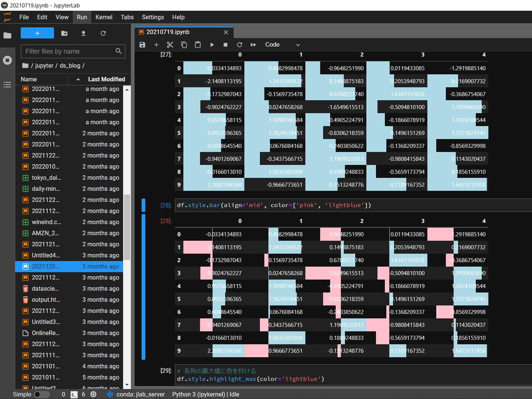Open the Settings menu

pyautogui.click(x=153, y=17)
